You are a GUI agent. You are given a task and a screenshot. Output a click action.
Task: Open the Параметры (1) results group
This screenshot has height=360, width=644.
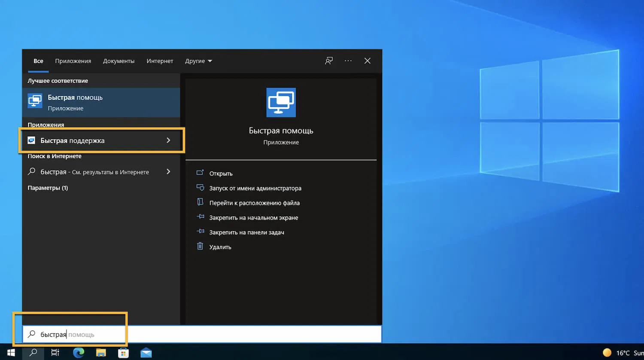48,188
